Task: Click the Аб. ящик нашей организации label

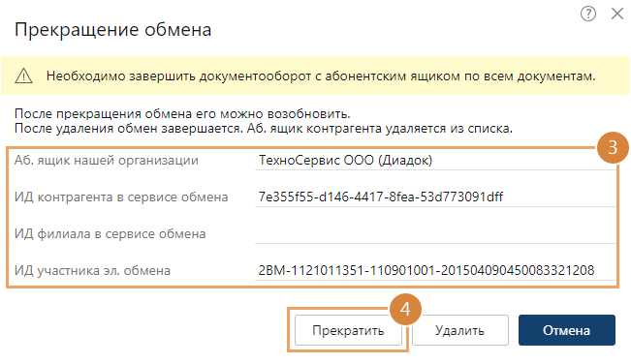Action: [107, 161]
